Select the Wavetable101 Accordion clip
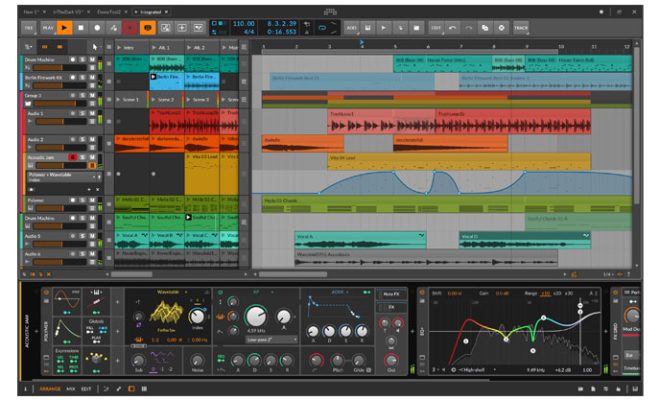This screenshot has width=660, height=400. pos(426,258)
